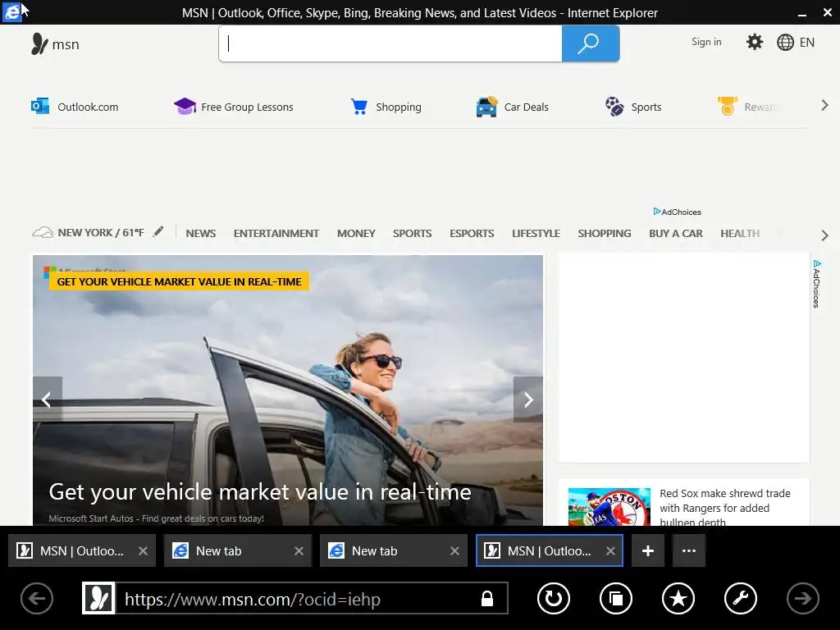Viewport: 840px width, 630px height.
Task: Open Favorites star button
Action: click(678, 598)
